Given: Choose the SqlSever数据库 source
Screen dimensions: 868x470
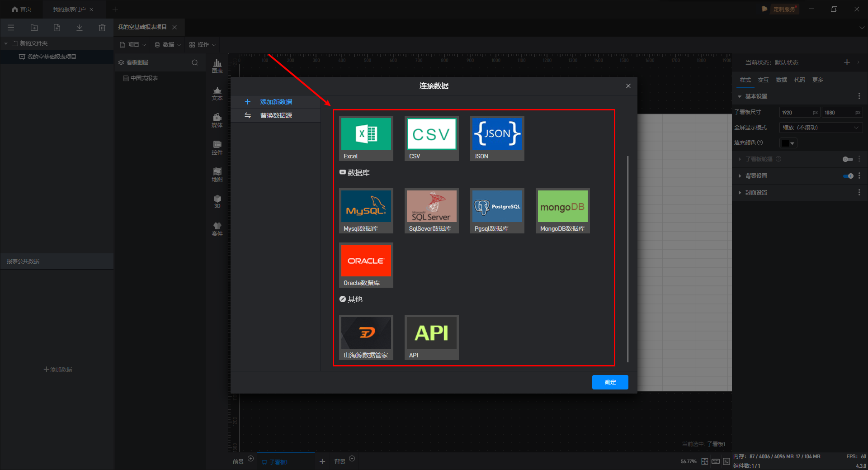Looking at the screenshot, I should click(432, 211).
